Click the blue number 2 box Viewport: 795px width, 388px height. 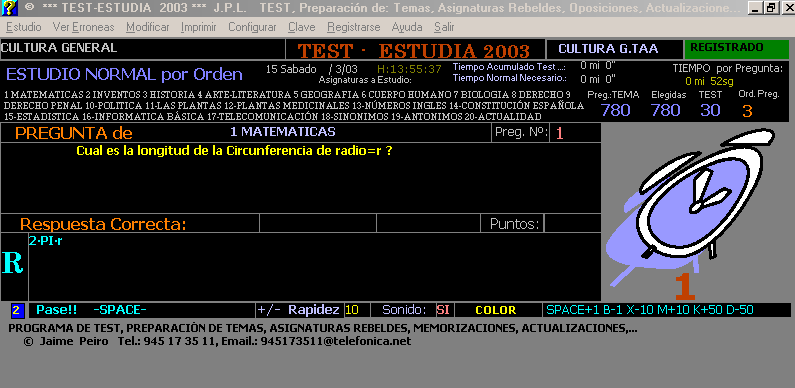coord(17,310)
